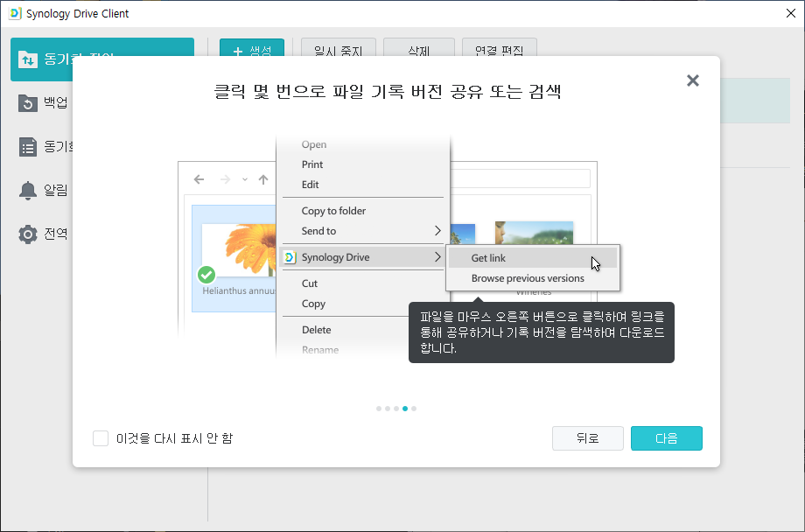The height and width of the screenshot is (532, 805).
Task: Click the forward arrow in the illustration
Action: [225, 179]
